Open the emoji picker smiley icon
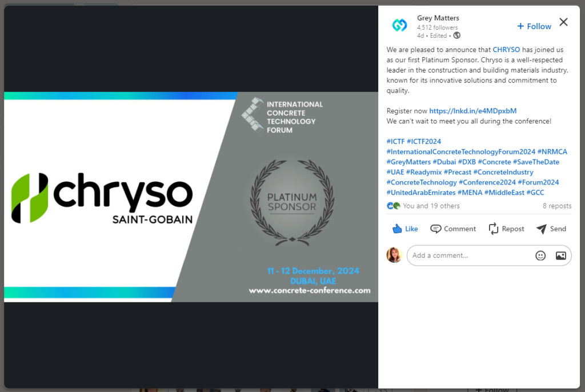Screen dimensions: 585x392 click(x=540, y=255)
